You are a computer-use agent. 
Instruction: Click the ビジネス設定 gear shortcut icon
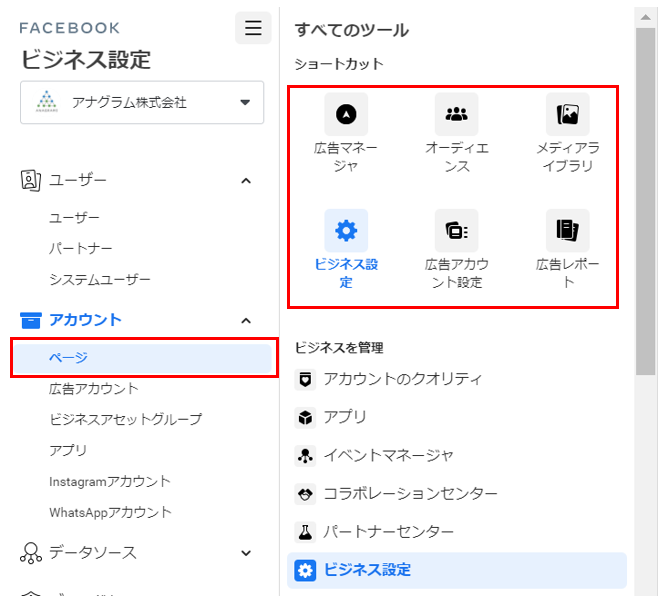click(346, 231)
